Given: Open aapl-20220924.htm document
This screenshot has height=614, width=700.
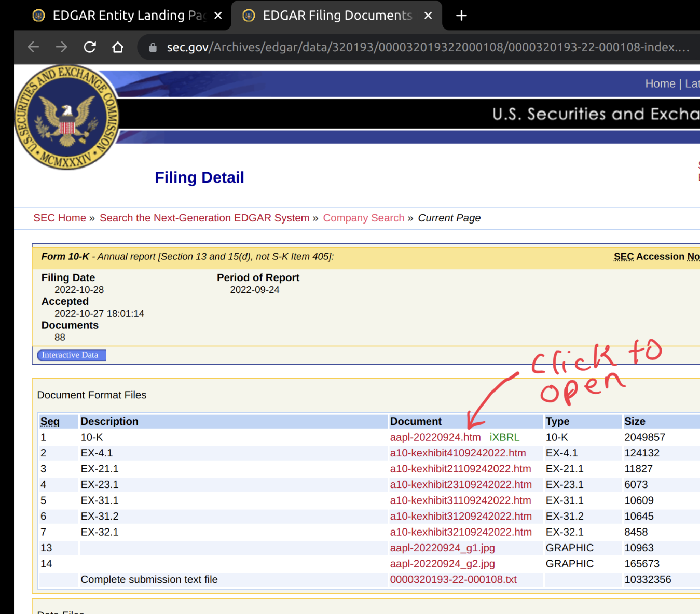Looking at the screenshot, I should (x=435, y=437).
